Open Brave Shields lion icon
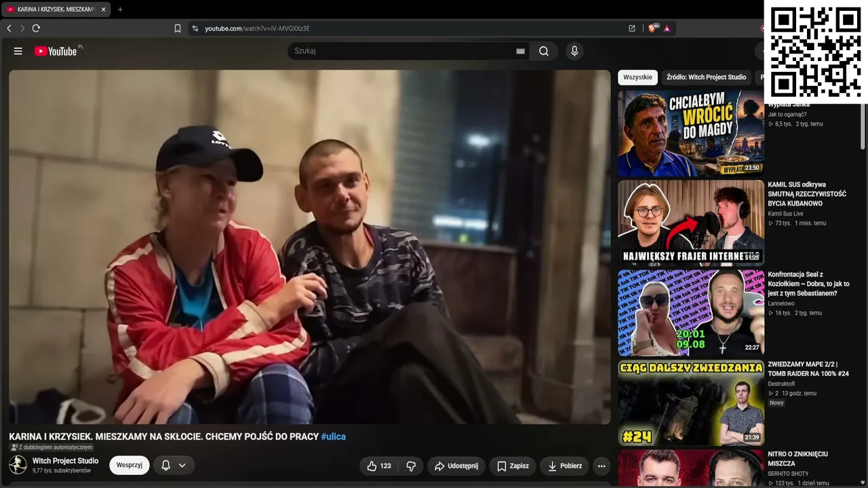868x488 pixels. click(652, 28)
